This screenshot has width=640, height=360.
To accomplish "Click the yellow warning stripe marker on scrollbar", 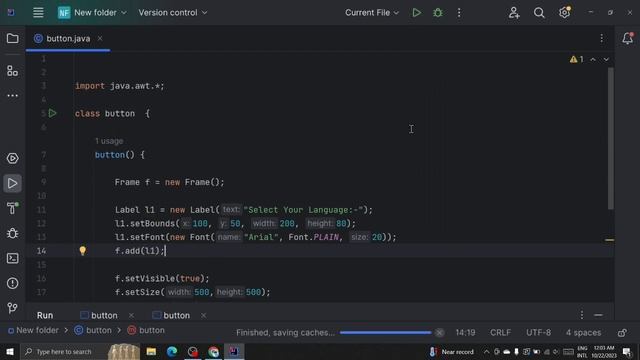I will pos(609,240).
